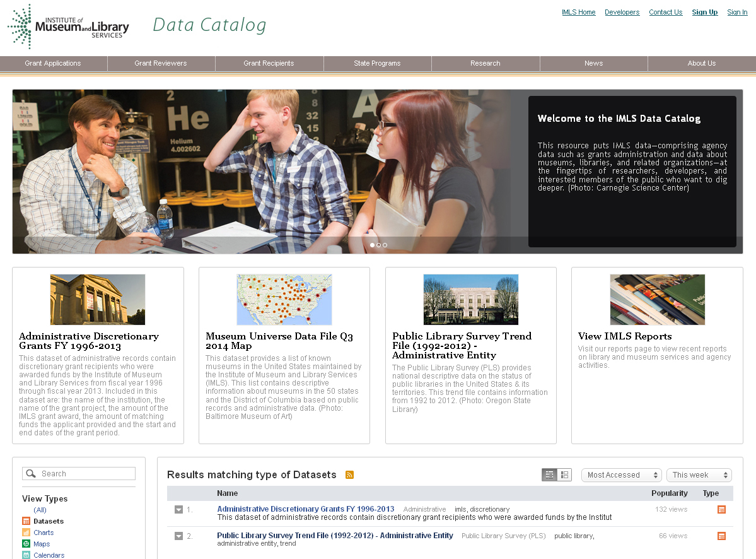Click the Administrative category tag in row 1
The image size is (756, 559).
(424, 509)
